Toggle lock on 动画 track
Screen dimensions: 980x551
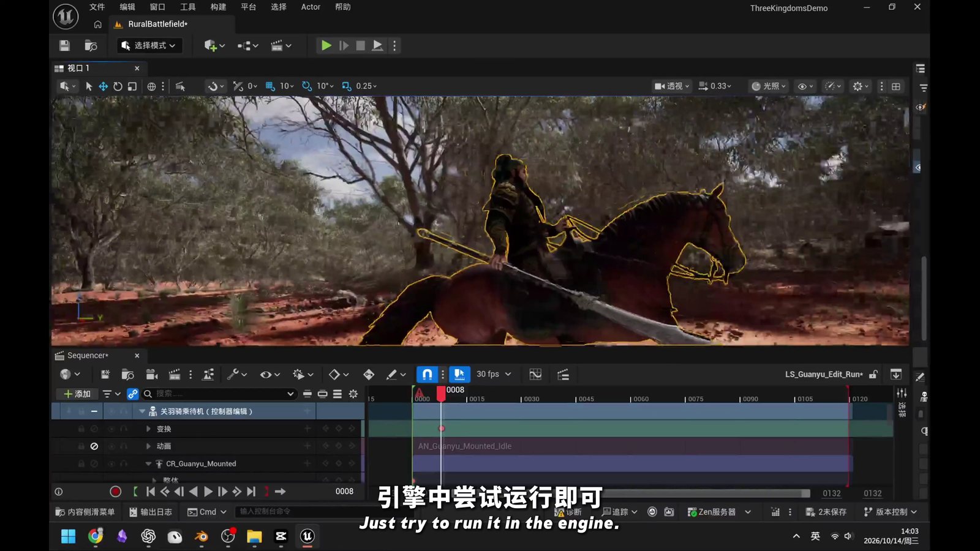point(81,446)
